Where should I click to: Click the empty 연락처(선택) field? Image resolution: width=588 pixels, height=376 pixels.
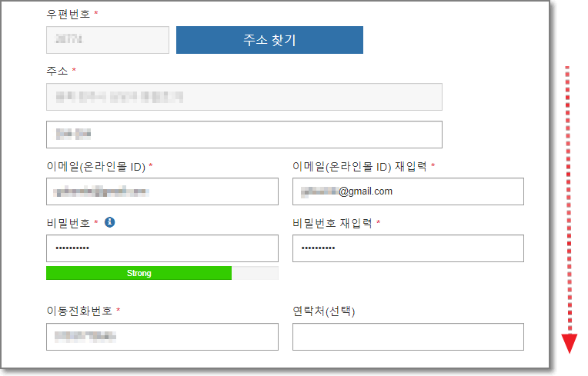(x=408, y=337)
